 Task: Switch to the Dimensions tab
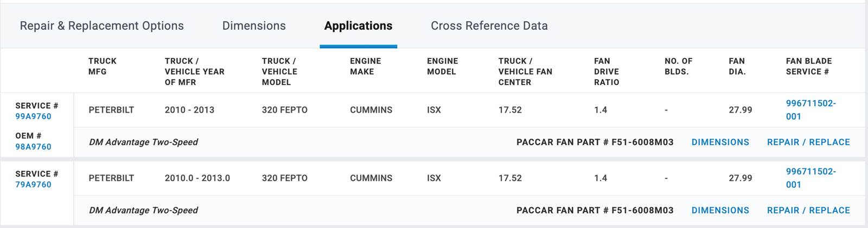[254, 26]
